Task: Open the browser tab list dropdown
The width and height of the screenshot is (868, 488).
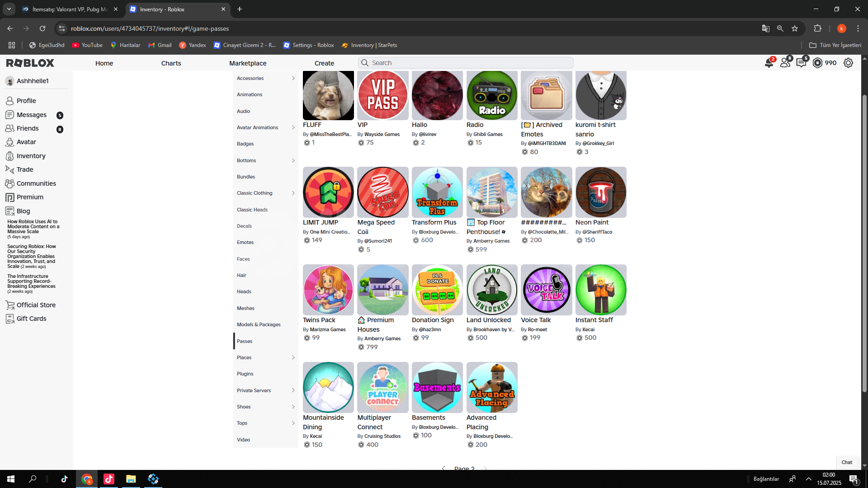Action: [x=9, y=9]
